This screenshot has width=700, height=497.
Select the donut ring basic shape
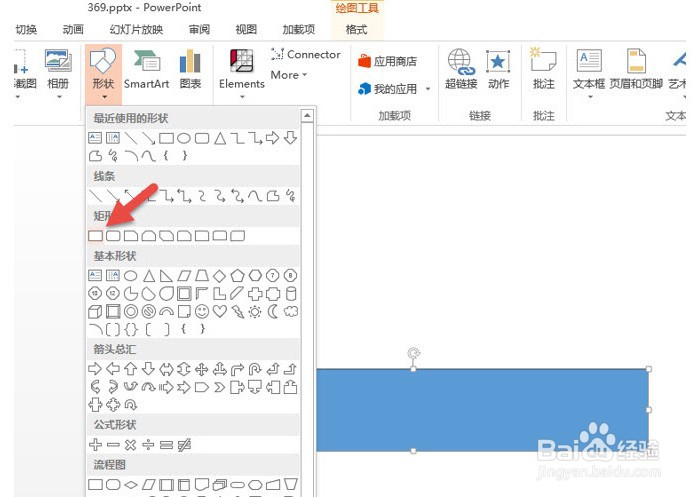(x=131, y=311)
